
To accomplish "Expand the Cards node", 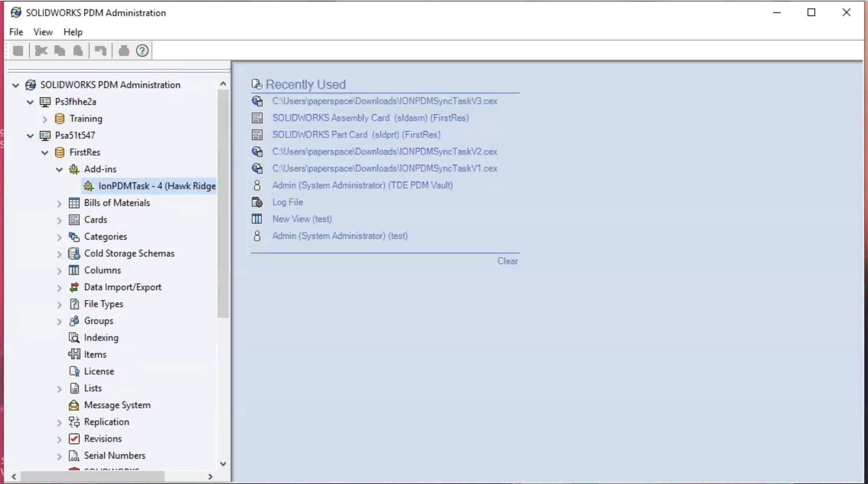I will pos(59,221).
